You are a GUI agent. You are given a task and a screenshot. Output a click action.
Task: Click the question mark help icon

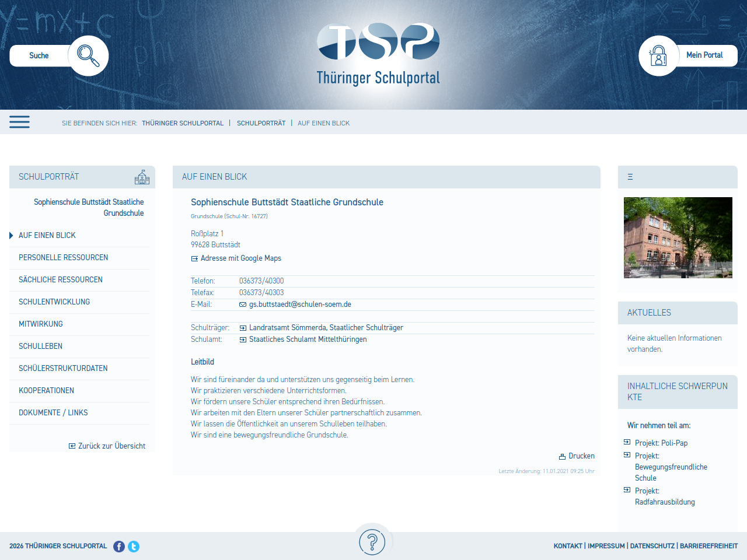(372, 542)
